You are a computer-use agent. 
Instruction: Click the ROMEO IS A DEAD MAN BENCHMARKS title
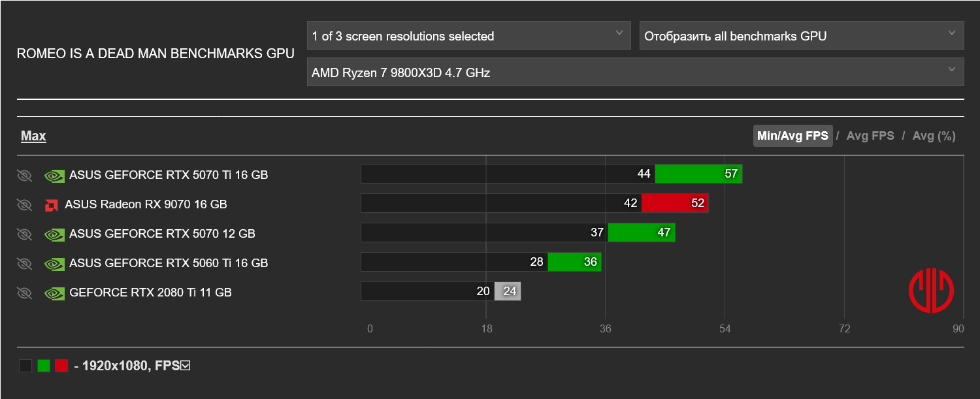pyautogui.click(x=155, y=54)
